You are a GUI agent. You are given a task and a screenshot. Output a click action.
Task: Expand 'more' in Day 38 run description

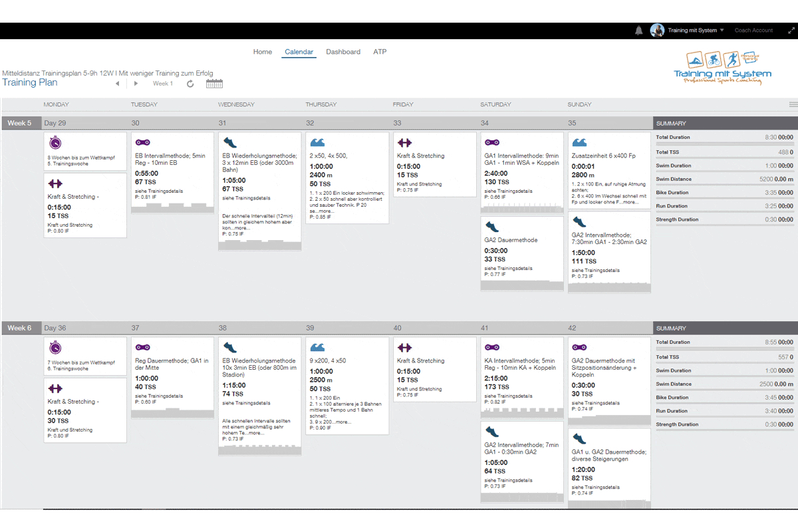click(x=257, y=432)
